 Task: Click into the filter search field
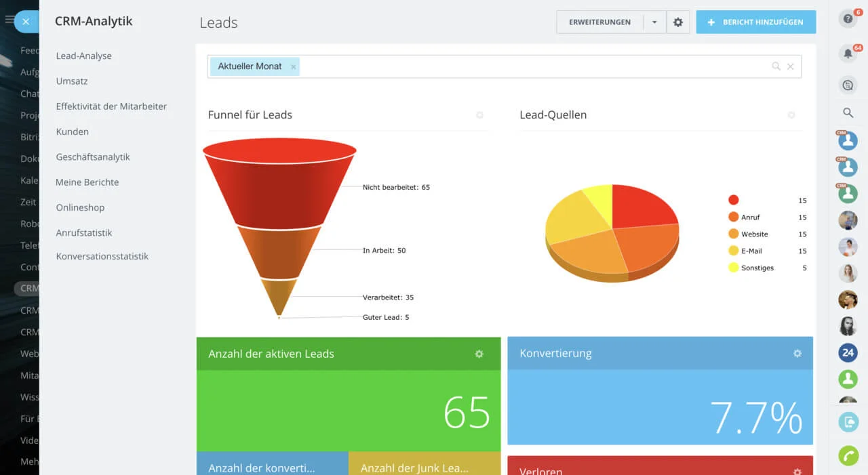tap(529, 66)
